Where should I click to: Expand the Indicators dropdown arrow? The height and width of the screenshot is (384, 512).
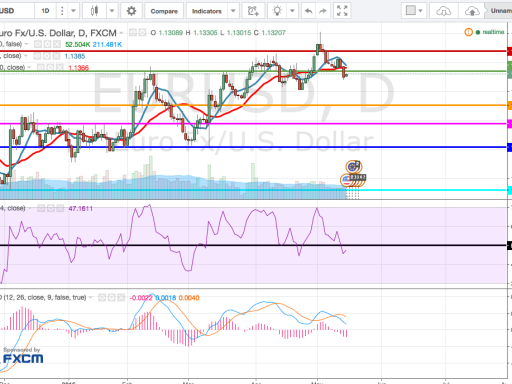[233, 11]
